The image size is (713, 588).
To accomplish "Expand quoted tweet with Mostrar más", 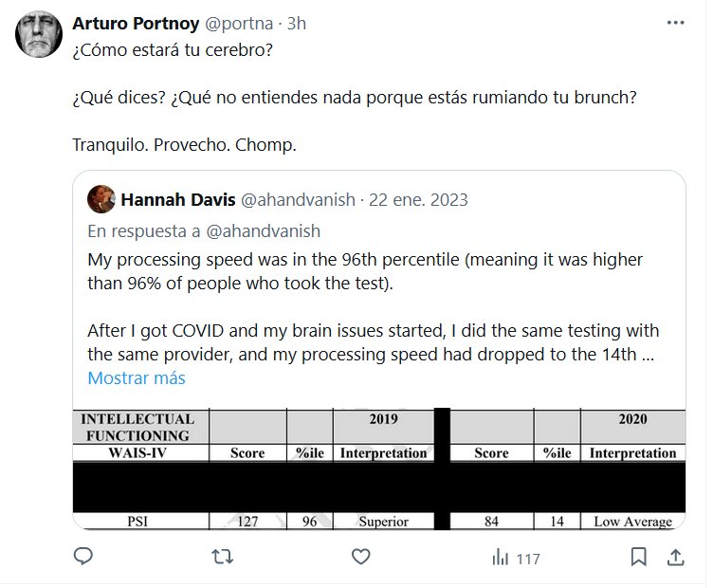I will coord(137,377).
